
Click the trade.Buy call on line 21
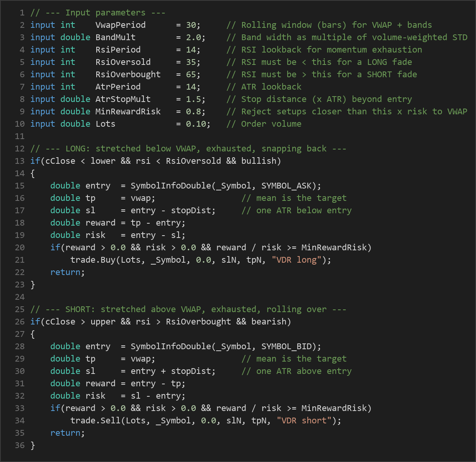pyautogui.click(x=201, y=260)
